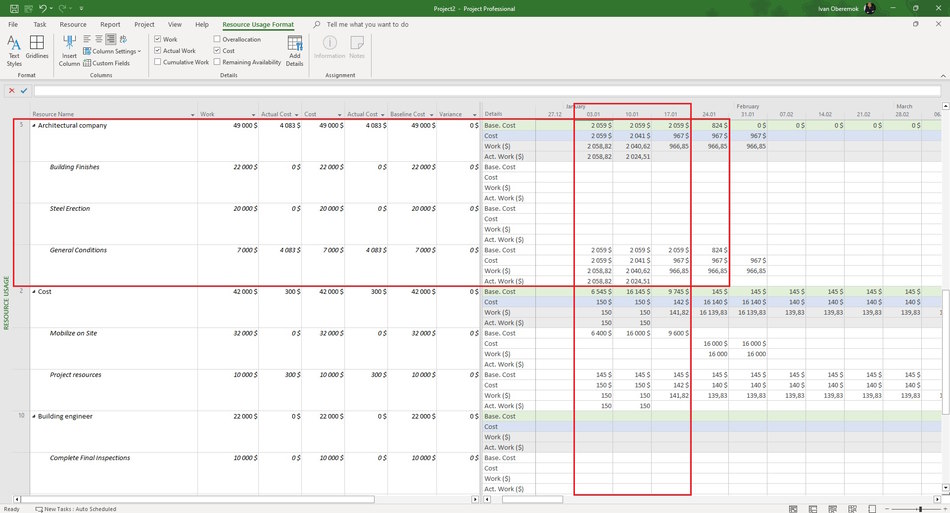950x513 pixels.
Task: Click the Redo arrow icon
Action: click(62, 8)
